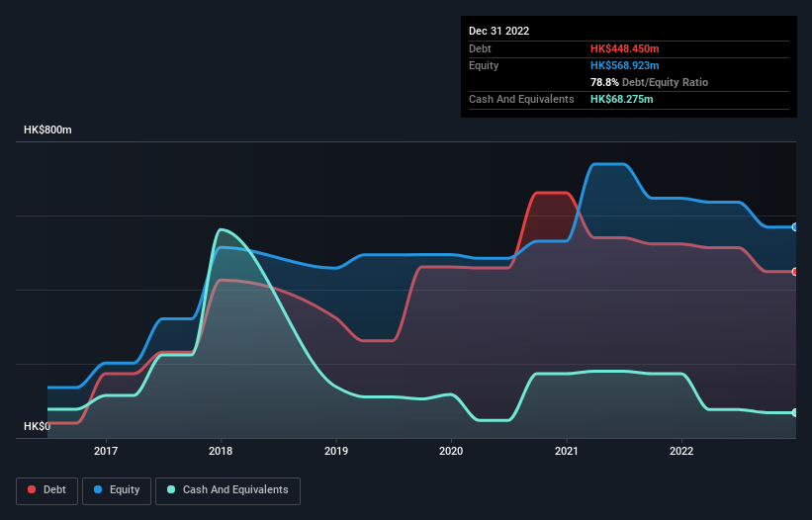Screen dimensions: 812x520
Task: Select the blue Equity endpoint marker
Action: coord(795,227)
